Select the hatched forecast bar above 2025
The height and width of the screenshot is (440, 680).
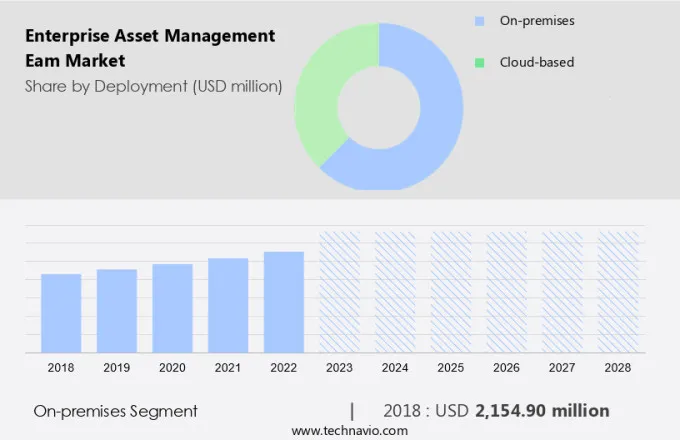tap(451, 292)
